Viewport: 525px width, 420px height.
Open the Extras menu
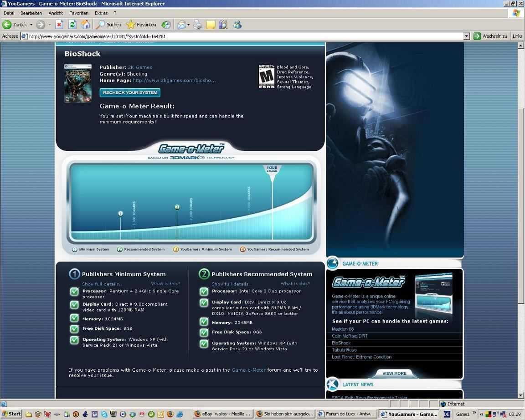(x=101, y=13)
